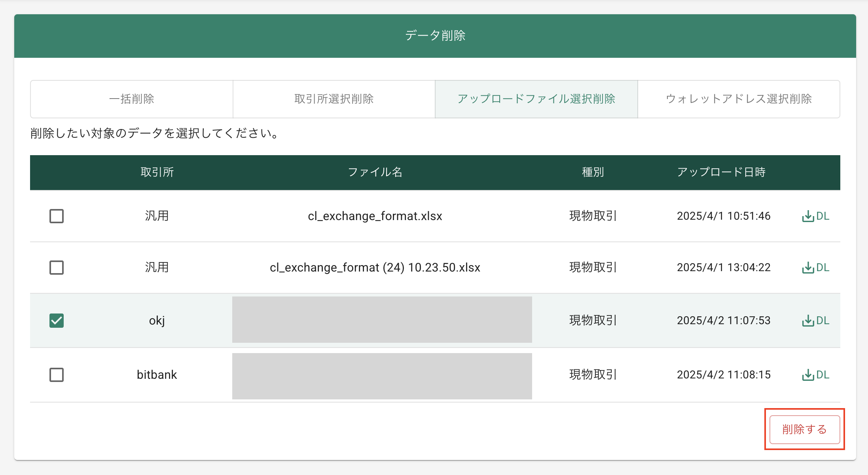Viewport: 868px width, 475px height.
Task: Select the アップロードファイル選択削除 tab
Action: pyautogui.click(x=536, y=99)
